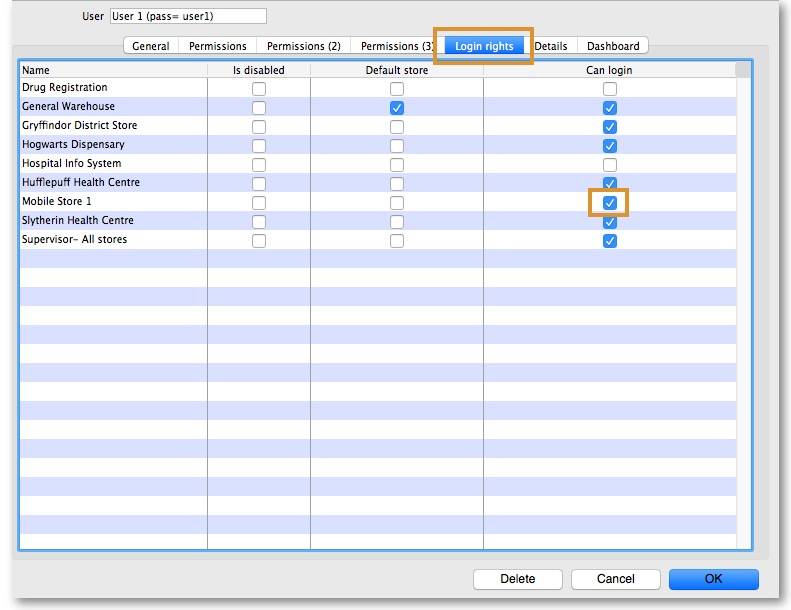Tick Is disabled for Slytherin Health Centre

259,222
